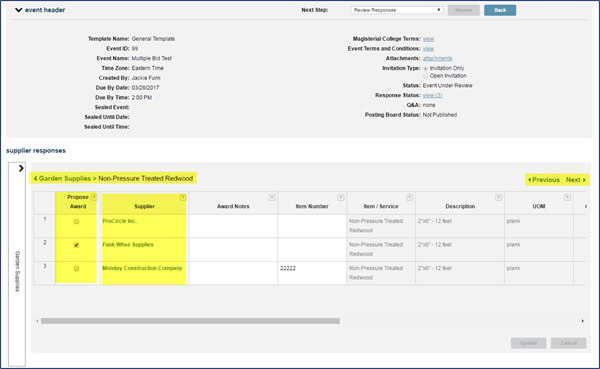The height and width of the screenshot is (369, 600).
Task: Open Item / Service column filter menu
Action: click(409, 198)
